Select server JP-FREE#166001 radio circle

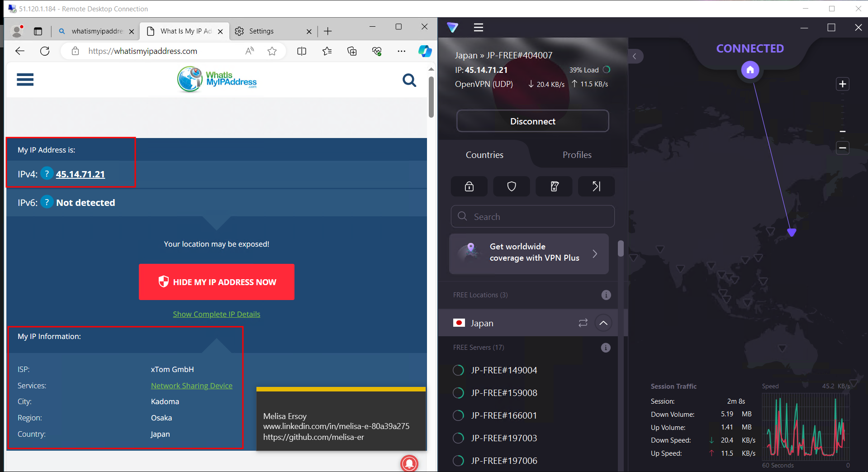[458, 415]
